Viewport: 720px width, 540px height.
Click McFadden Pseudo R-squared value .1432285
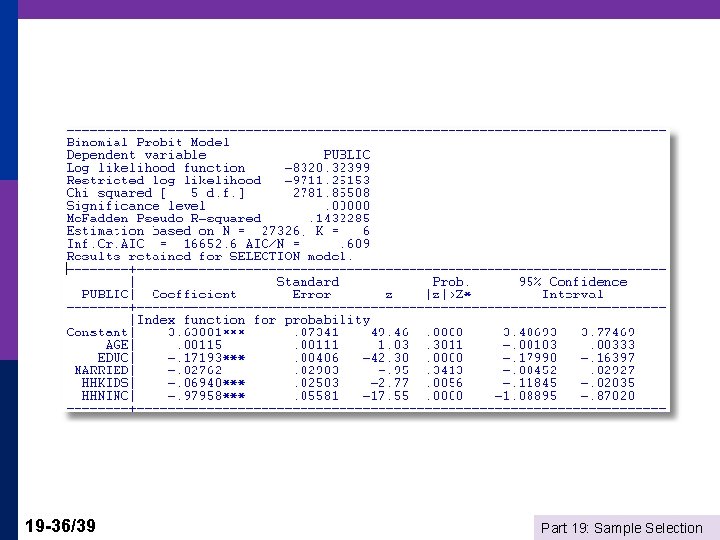point(339,218)
